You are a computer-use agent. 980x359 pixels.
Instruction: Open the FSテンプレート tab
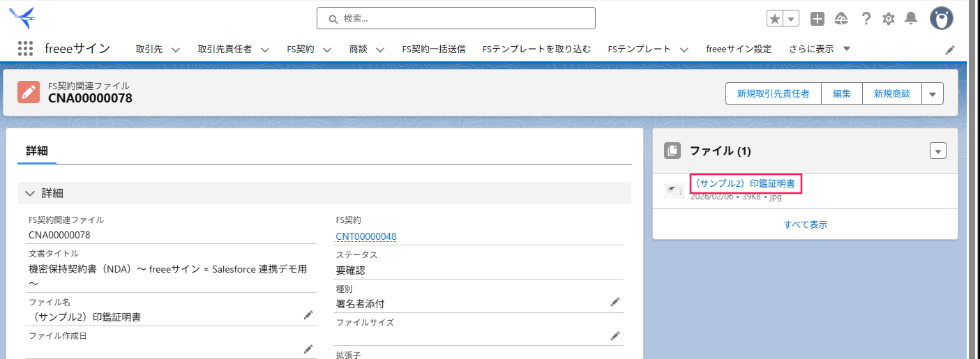click(x=640, y=49)
